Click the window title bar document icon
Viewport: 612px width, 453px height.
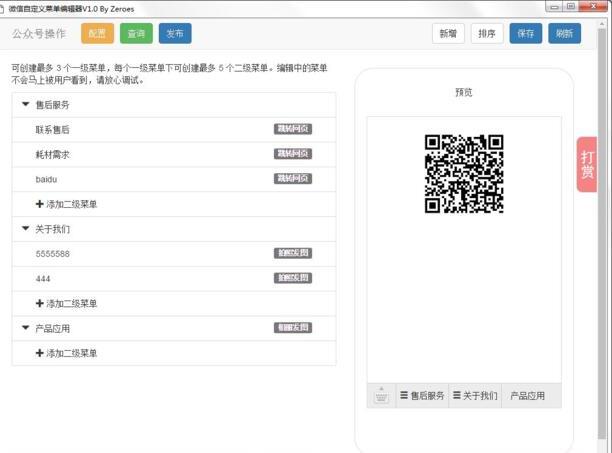tap(2, 9)
